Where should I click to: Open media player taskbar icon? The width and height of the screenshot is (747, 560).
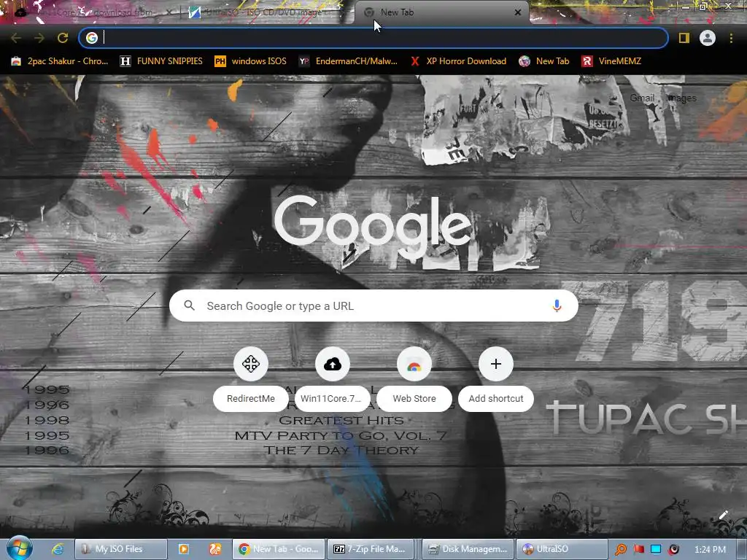coord(183,549)
